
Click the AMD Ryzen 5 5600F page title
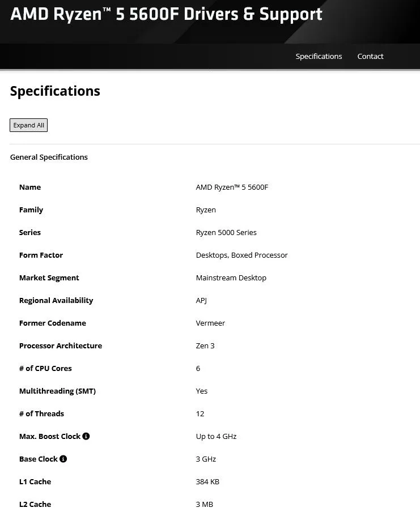tap(166, 14)
